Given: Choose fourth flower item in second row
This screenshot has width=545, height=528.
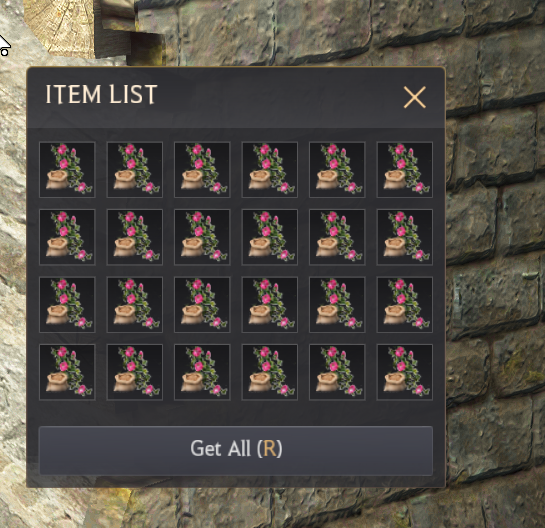Looking at the screenshot, I should coord(269,237).
